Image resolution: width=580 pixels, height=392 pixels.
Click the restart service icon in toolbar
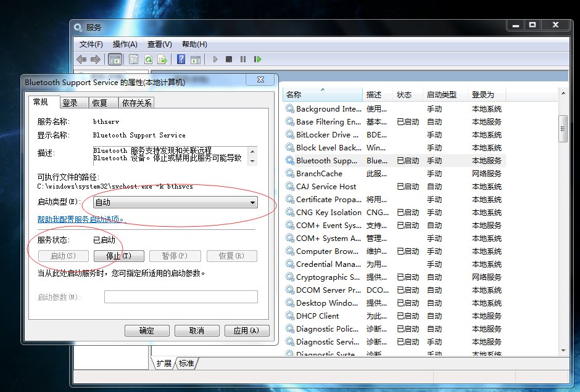pos(258,59)
